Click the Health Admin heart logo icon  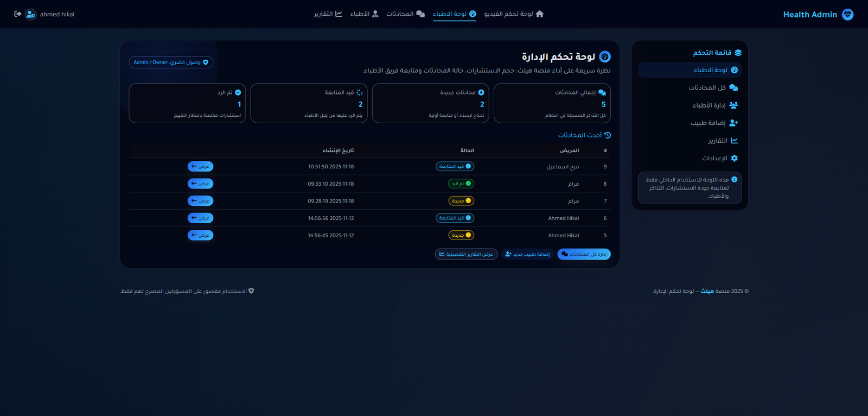click(847, 15)
